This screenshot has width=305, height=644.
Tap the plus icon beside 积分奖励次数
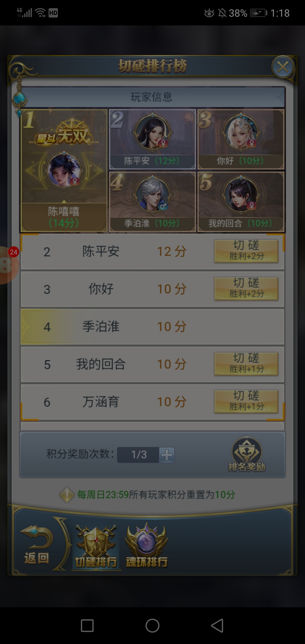(x=167, y=455)
